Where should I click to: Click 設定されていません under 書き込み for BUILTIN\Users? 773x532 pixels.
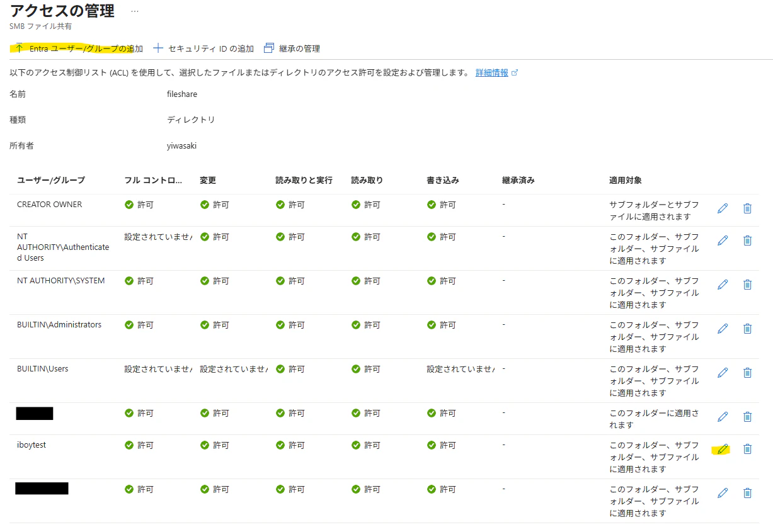click(x=461, y=369)
